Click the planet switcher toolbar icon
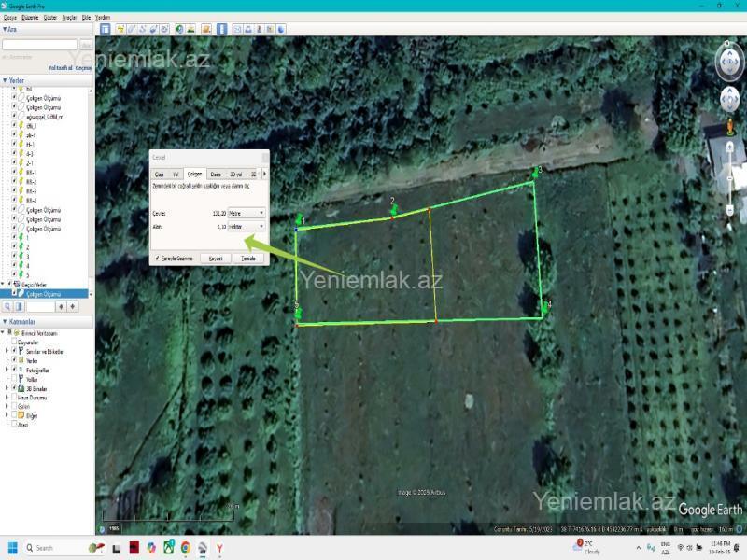Image resolution: width=747 pixels, height=560 pixels. point(206,29)
